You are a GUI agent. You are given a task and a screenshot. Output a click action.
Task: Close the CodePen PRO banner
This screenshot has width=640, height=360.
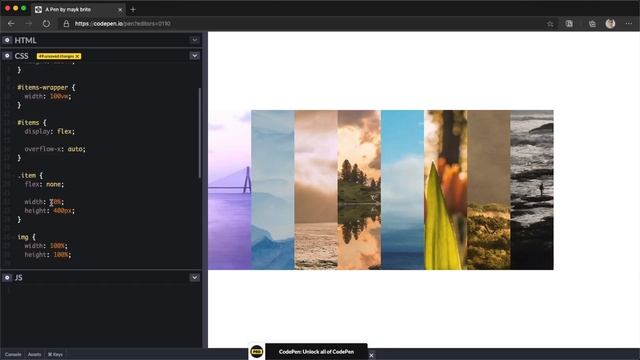pos(371,355)
